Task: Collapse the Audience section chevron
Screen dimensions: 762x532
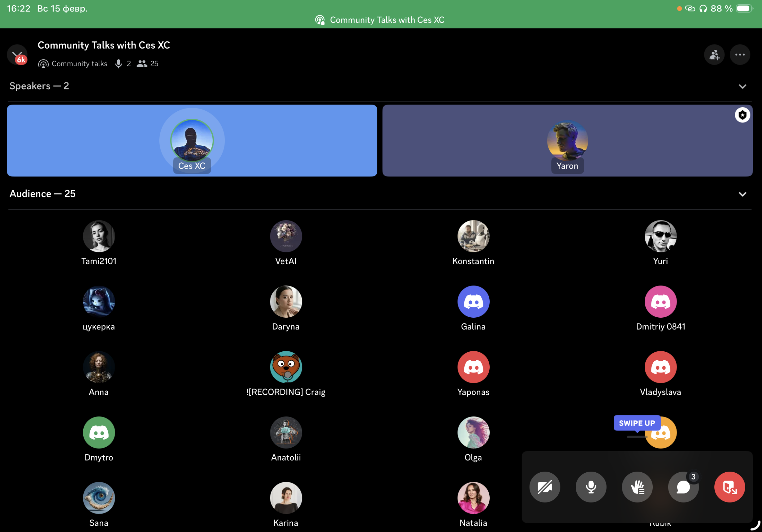Action: pyautogui.click(x=742, y=194)
